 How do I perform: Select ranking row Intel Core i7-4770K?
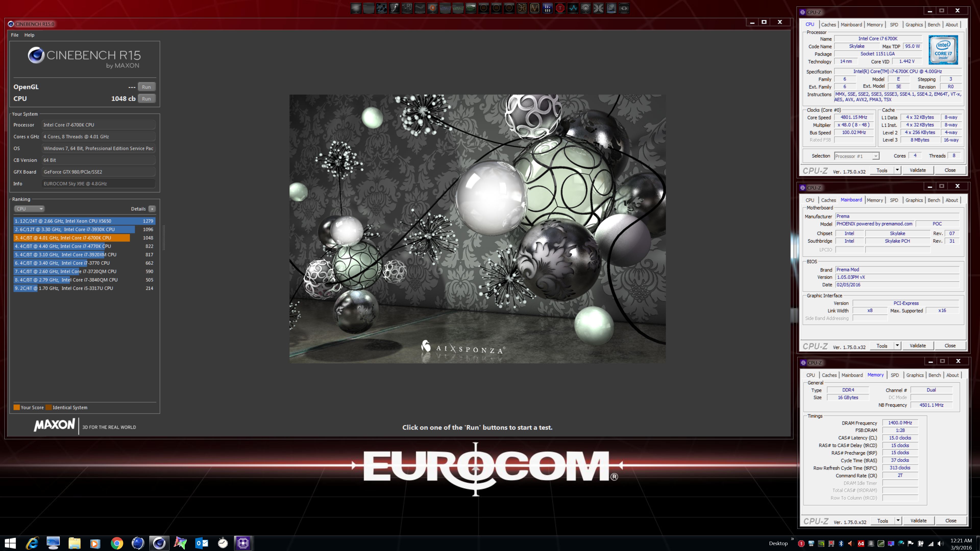coord(84,246)
